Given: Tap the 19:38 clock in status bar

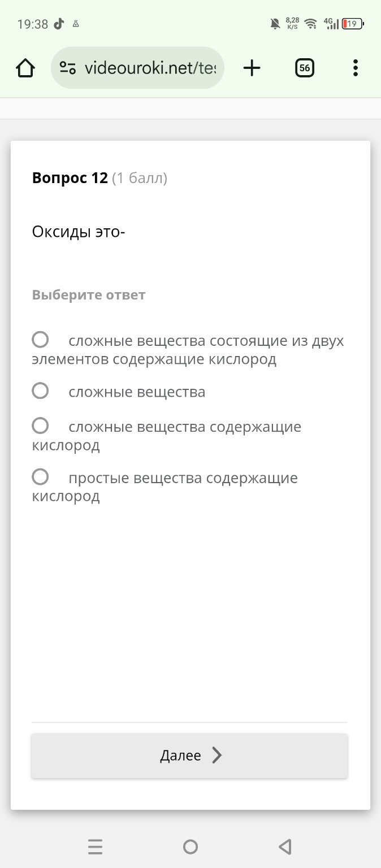Looking at the screenshot, I should [32, 24].
